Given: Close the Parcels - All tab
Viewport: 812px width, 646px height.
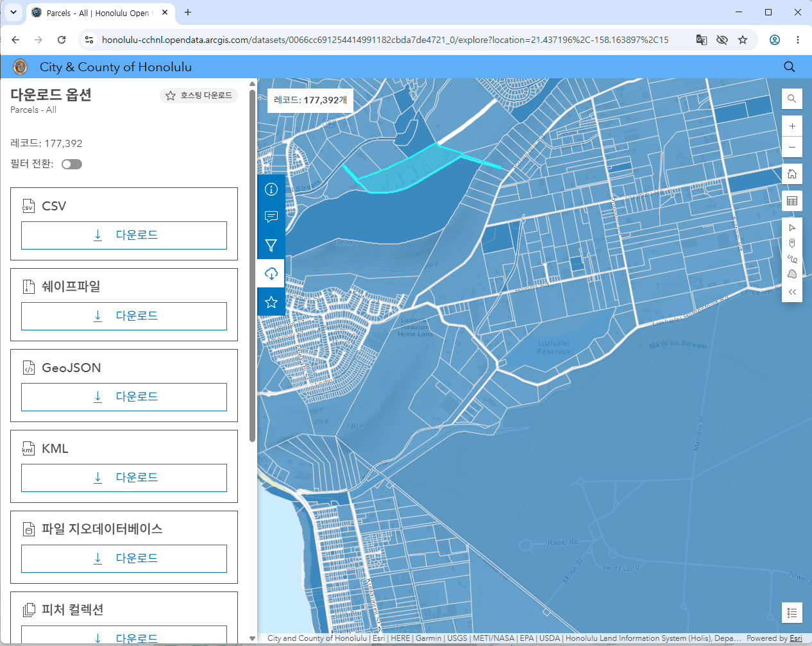Looking at the screenshot, I should (165, 12).
